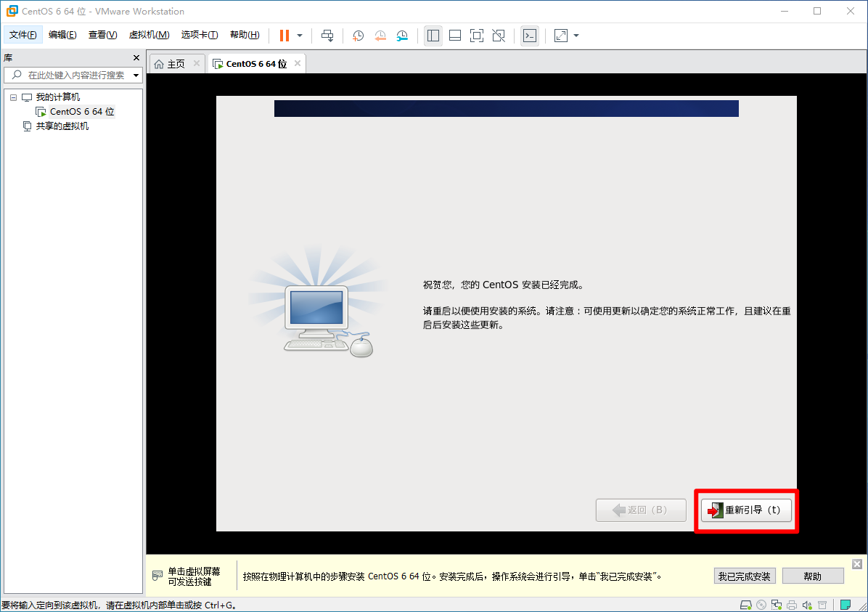Click the 帮助 button in the hint bar
Image resolution: width=868 pixels, height=612 pixels.
click(x=813, y=576)
